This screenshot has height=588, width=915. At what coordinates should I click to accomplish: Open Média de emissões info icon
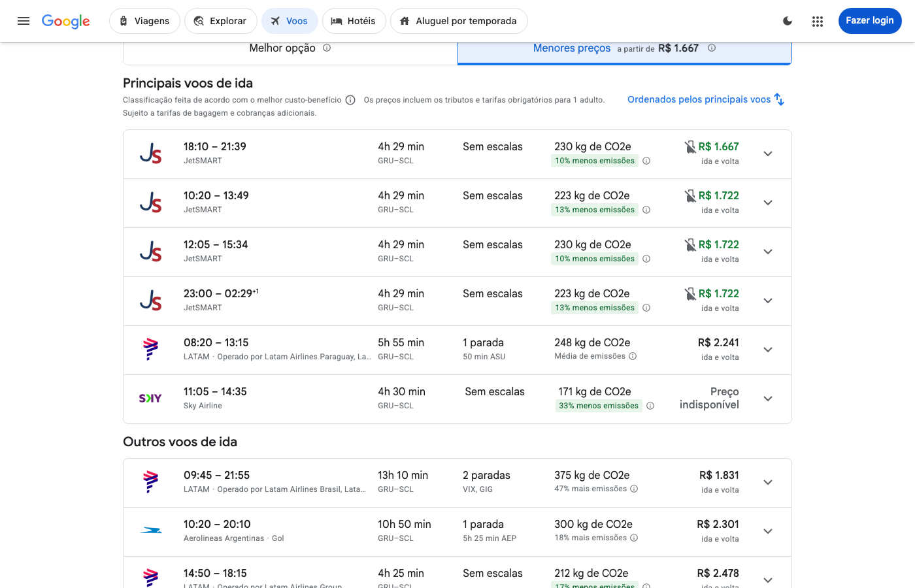[633, 356]
